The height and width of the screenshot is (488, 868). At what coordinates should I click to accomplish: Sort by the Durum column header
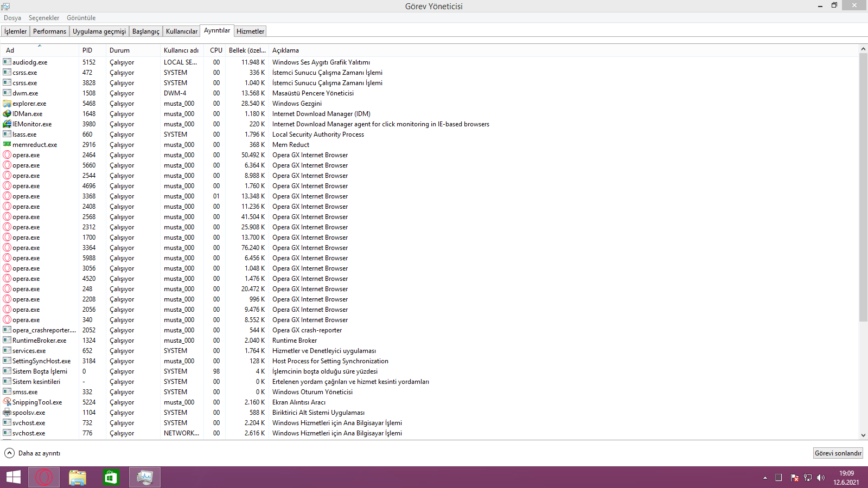point(133,50)
